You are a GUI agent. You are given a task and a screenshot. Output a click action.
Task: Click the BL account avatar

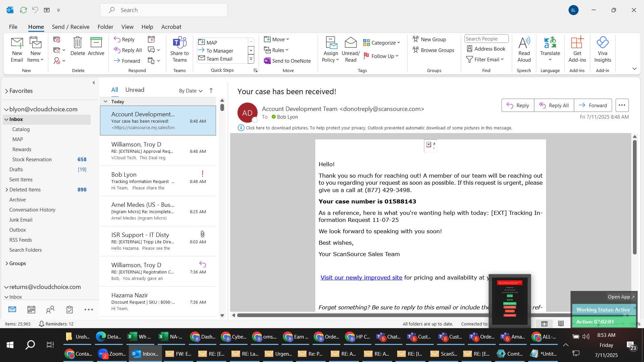click(x=573, y=10)
